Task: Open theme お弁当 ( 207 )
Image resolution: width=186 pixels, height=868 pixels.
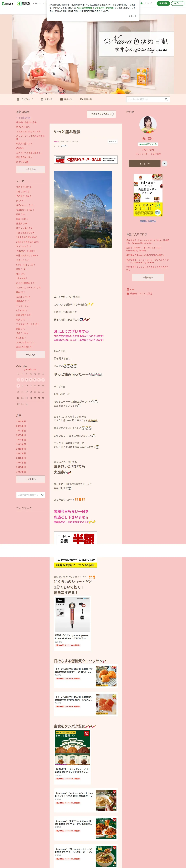Action: click(x=23, y=297)
